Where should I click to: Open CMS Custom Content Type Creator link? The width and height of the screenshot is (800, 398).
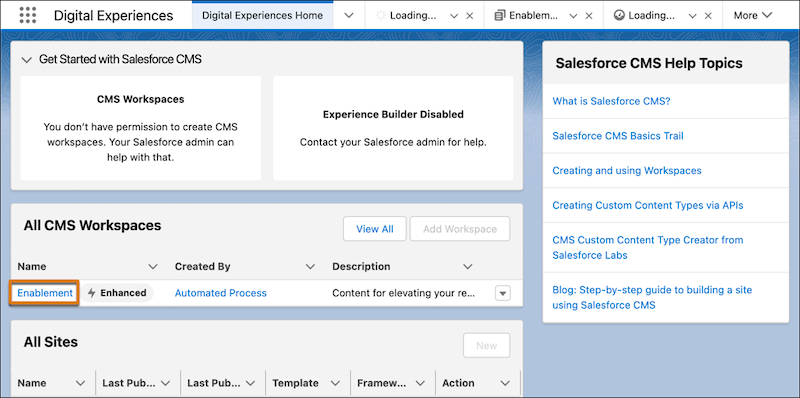coord(648,247)
